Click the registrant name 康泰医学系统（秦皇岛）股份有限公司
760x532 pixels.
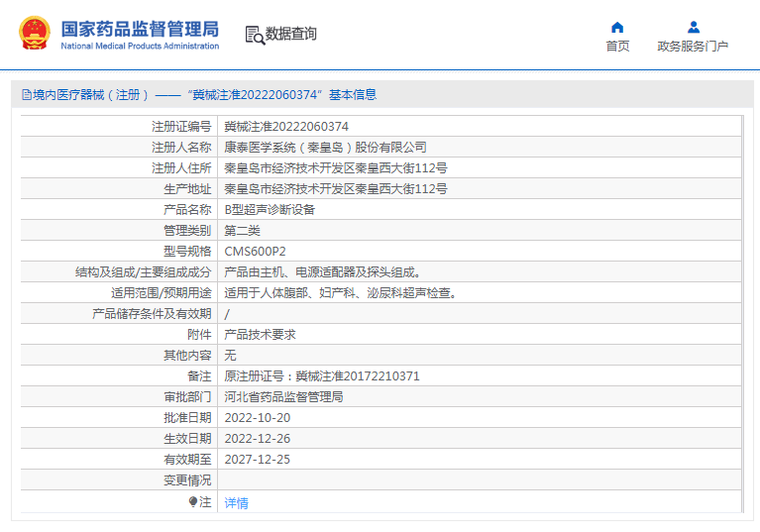pyautogui.click(x=325, y=148)
